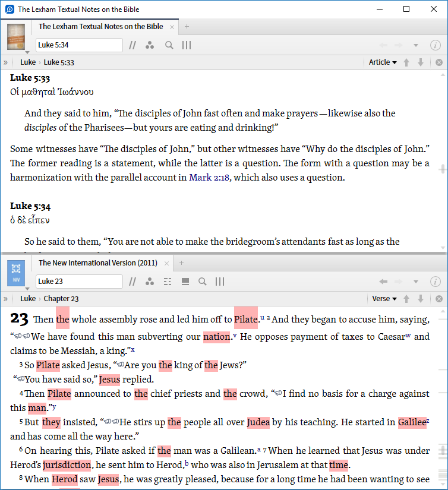This screenshot has width=448, height=490.
Task: Open the New International Version (2011) tab
Action: click(x=98, y=263)
